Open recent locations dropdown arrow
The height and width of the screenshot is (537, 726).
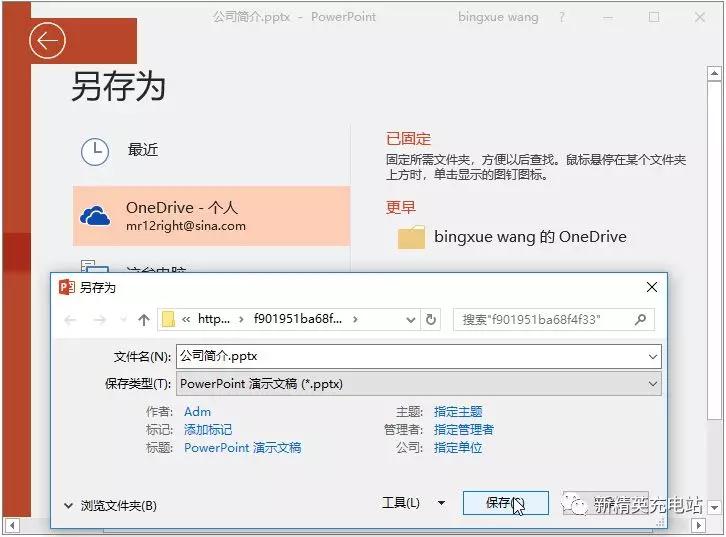click(123, 319)
